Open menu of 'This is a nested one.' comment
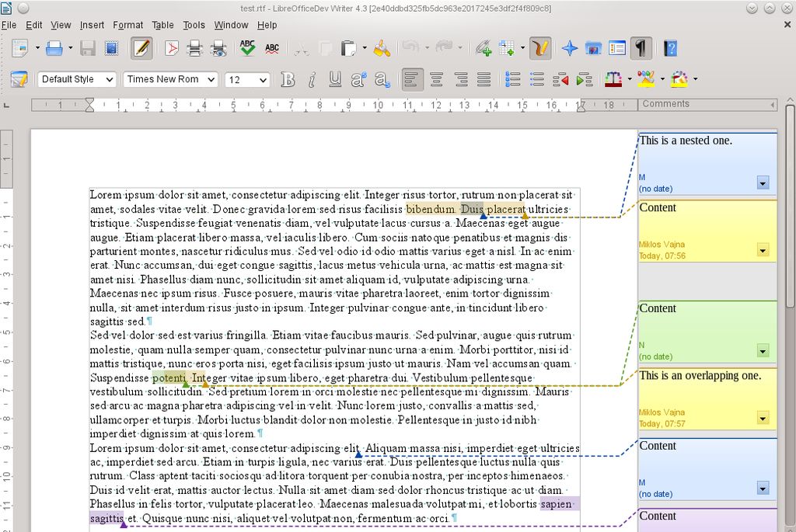Screen dimensions: 796x532 (x=763, y=183)
